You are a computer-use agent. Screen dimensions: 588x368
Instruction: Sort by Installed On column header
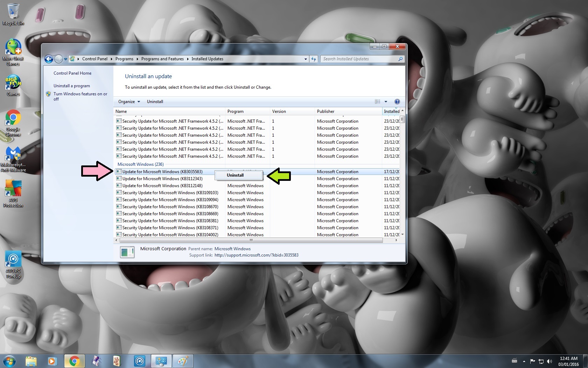(391, 111)
